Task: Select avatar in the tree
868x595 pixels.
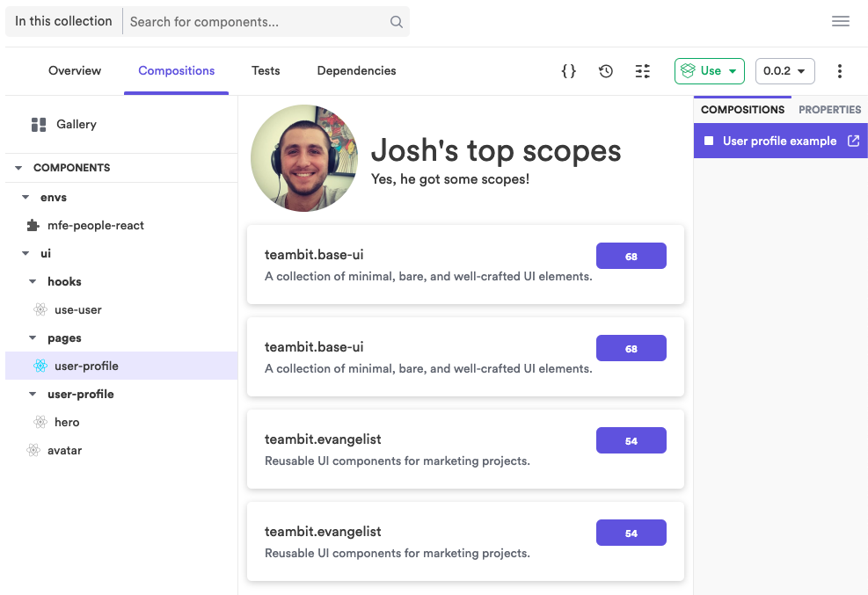Action: 64,450
